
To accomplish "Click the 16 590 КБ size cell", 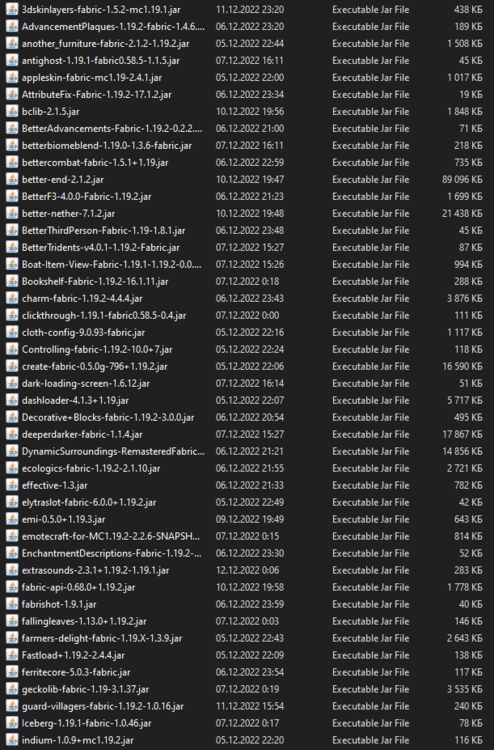I will tap(462, 366).
